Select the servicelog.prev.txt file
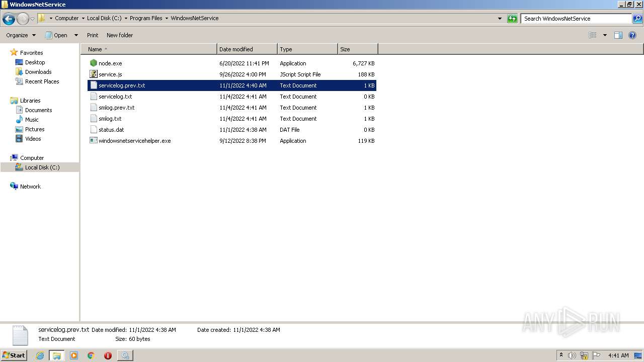This screenshot has width=644, height=362. click(232, 85)
